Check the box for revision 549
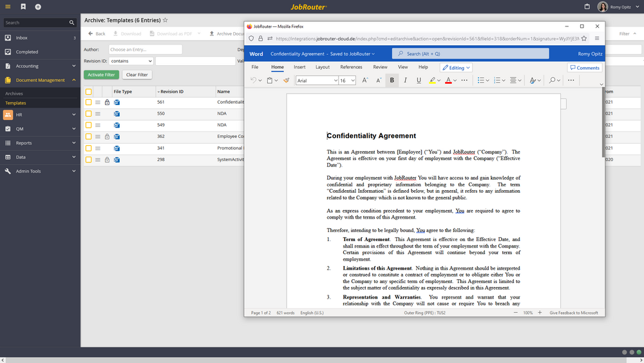644x363 pixels. pos(88,125)
